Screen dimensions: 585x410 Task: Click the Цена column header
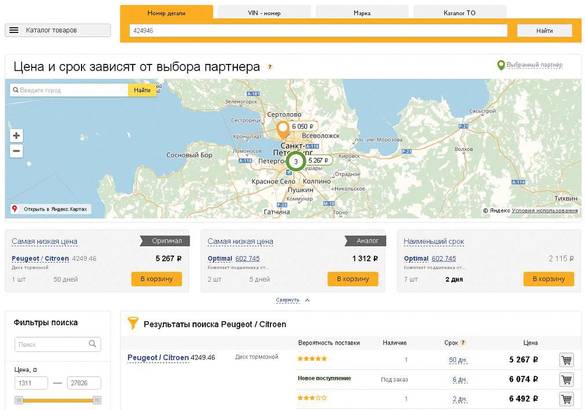pyautogui.click(x=530, y=342)
